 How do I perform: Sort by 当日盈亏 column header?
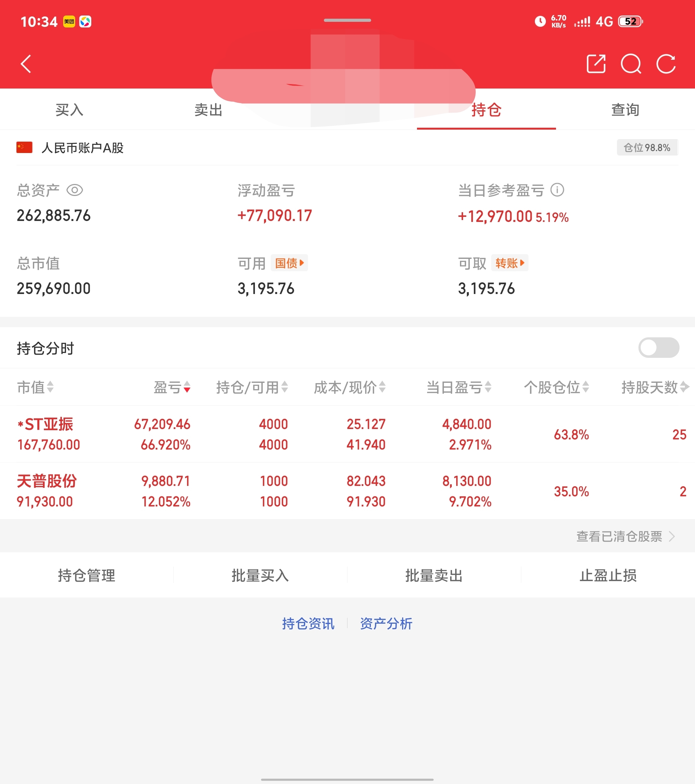pyautogui.click(x=458, y=387)
